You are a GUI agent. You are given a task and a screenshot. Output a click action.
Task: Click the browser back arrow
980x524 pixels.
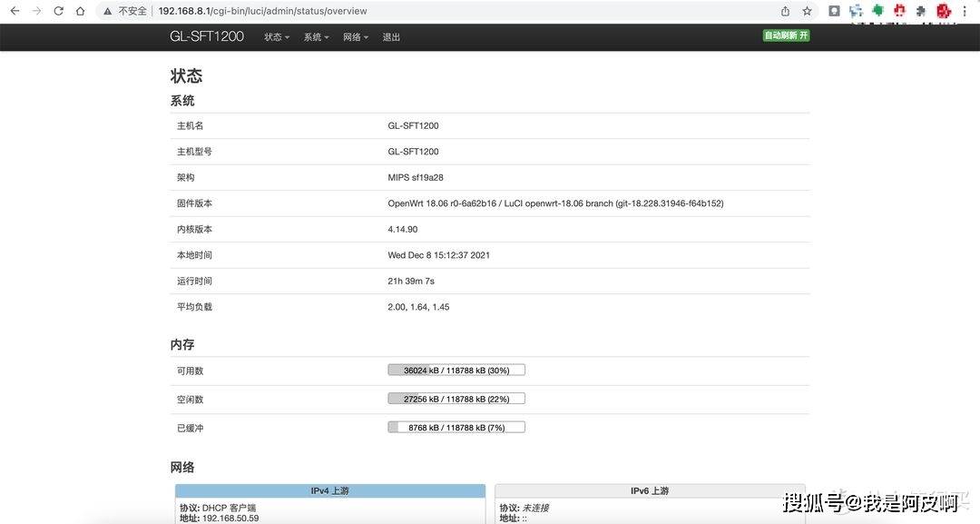15,12
